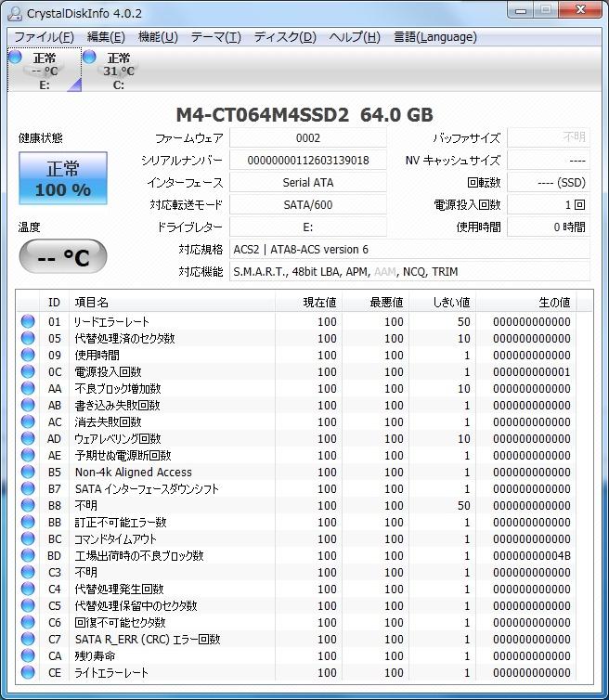
Task: Click the buffer size field 不明
Action: pyautogui.click(x=549, y=137)
